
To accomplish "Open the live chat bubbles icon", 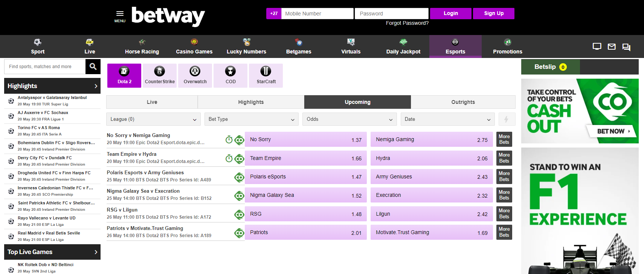I will pyautogui.click(x=626, y=47).
